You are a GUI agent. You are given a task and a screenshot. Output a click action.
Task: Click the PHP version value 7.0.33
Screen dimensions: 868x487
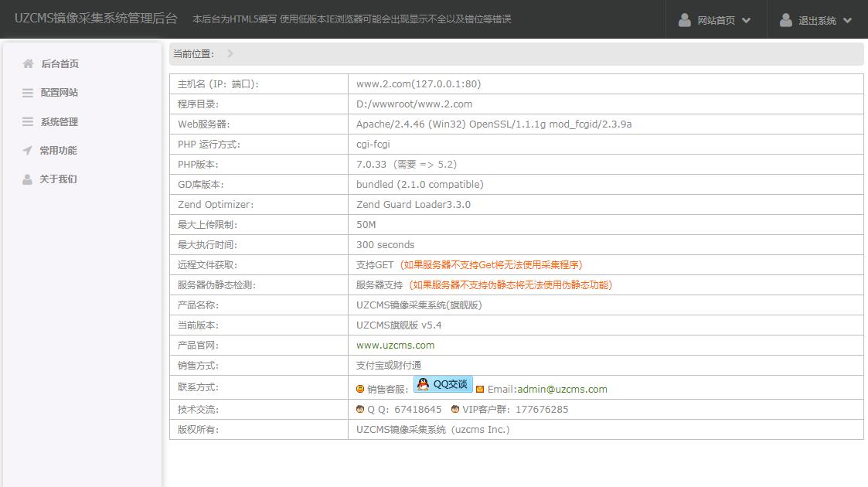click(372, 165)
